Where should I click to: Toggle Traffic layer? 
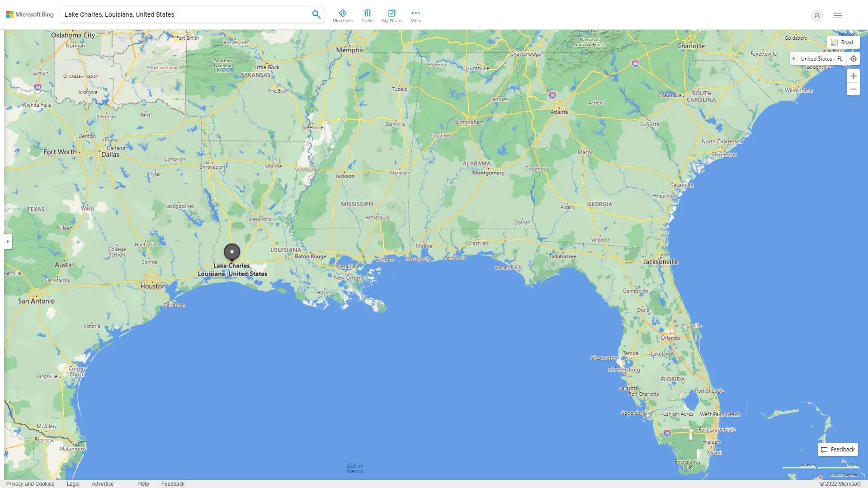click(x=367, y=16)
